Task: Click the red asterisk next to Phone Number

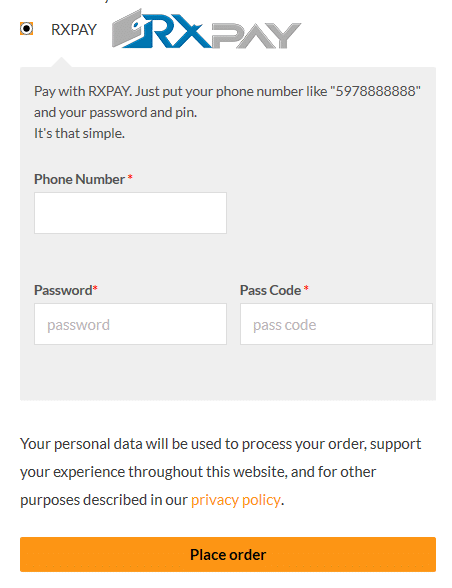Action: tap(130, 177)
